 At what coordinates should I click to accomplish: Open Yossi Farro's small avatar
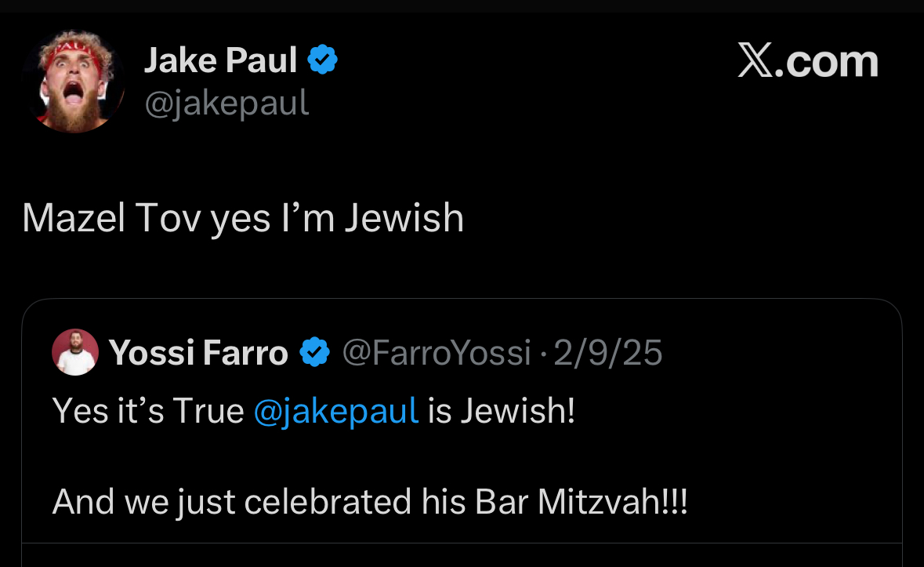point(75,353)
